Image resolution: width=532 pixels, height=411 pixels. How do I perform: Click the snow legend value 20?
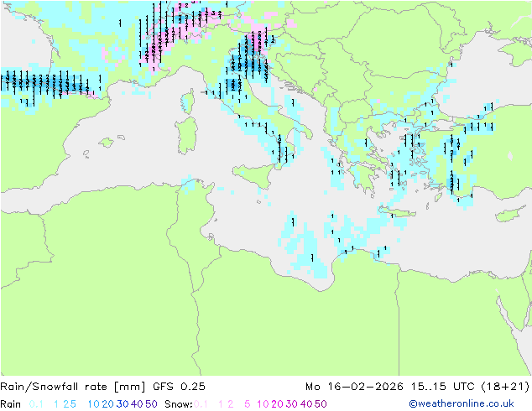[277, 404]
